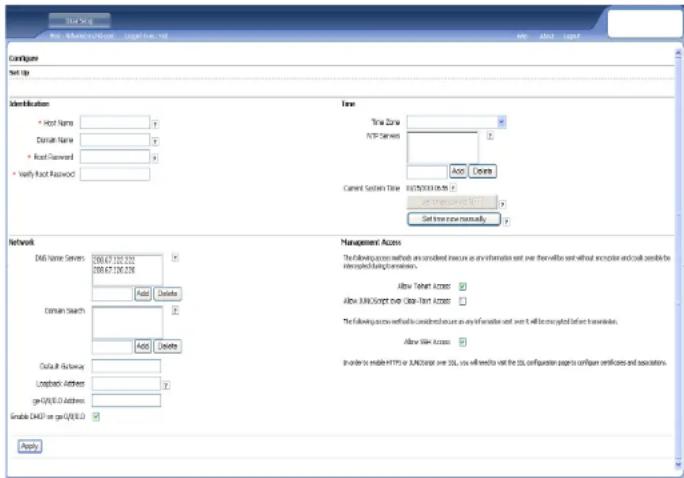Open help icon beside Host Name field
Image resolution: width=684 pixels, height=478 pixels.
155,124
